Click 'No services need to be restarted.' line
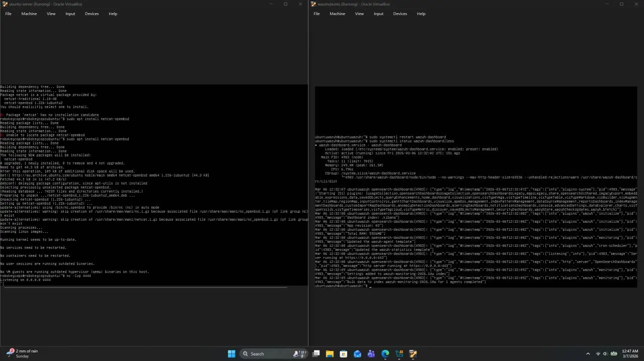 33,248
